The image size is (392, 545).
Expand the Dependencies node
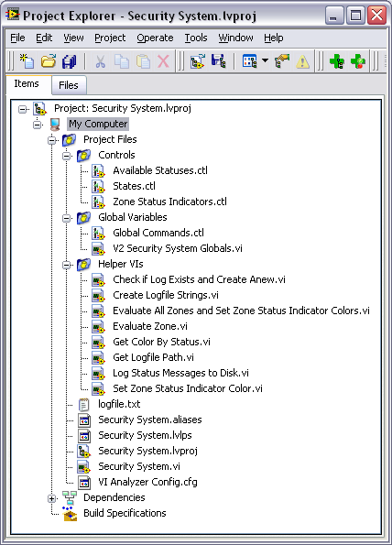click(52, 498)
